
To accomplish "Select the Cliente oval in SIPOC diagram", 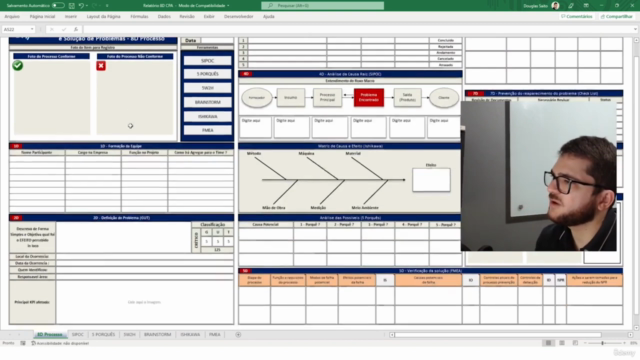I will click(x=444, y=98).
